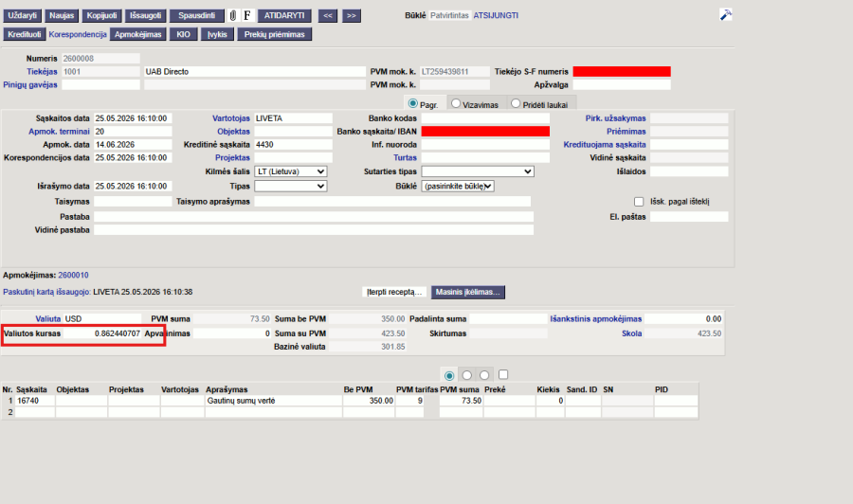This screenshot has width=853, height=504.
Task: Click the Paskutinį kartą išsaugojo link
Action: 46,292
